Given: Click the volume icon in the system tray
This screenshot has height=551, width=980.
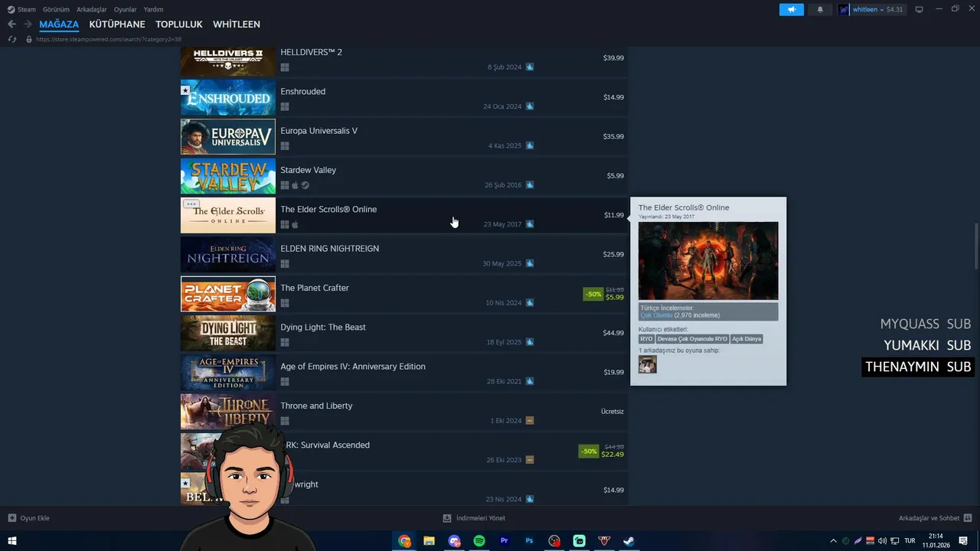Looking at the screenshot, I should pyautogui.click(x=882, y=541).
